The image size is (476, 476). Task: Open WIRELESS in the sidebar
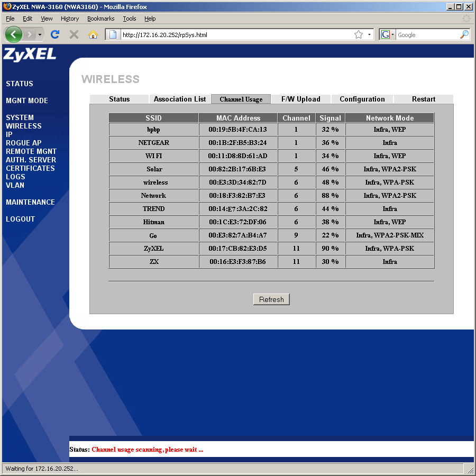coord(24,126)
